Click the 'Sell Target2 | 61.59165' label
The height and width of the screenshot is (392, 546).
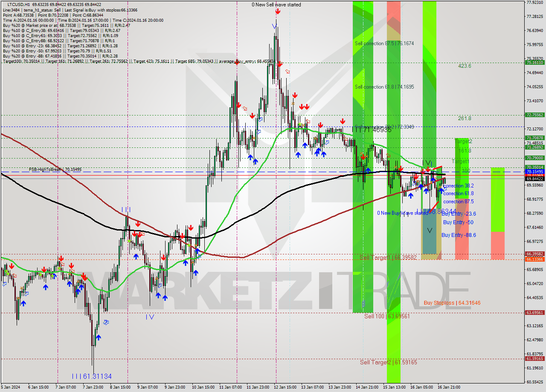[389, 362]
